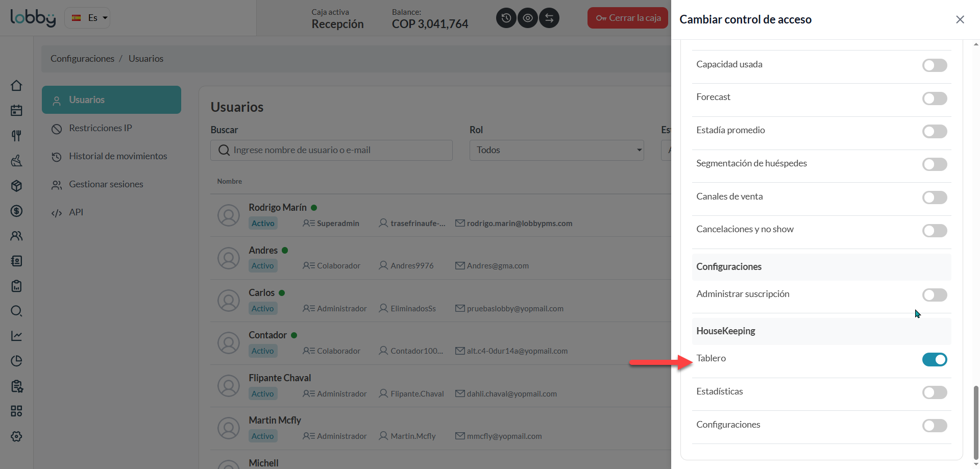Open the calendar icon in left sidebar
Viewport: 980px width, 469px height.
[16, 110]
